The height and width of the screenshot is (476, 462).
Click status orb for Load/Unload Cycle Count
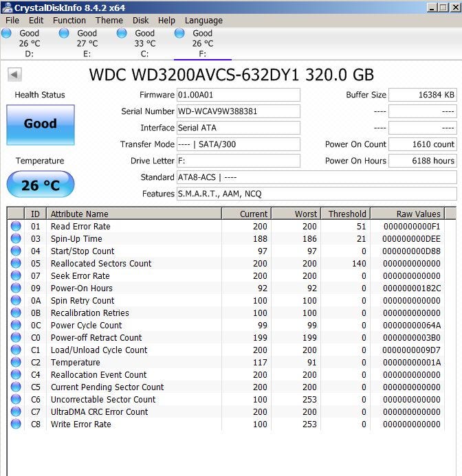tap(16, 350)
